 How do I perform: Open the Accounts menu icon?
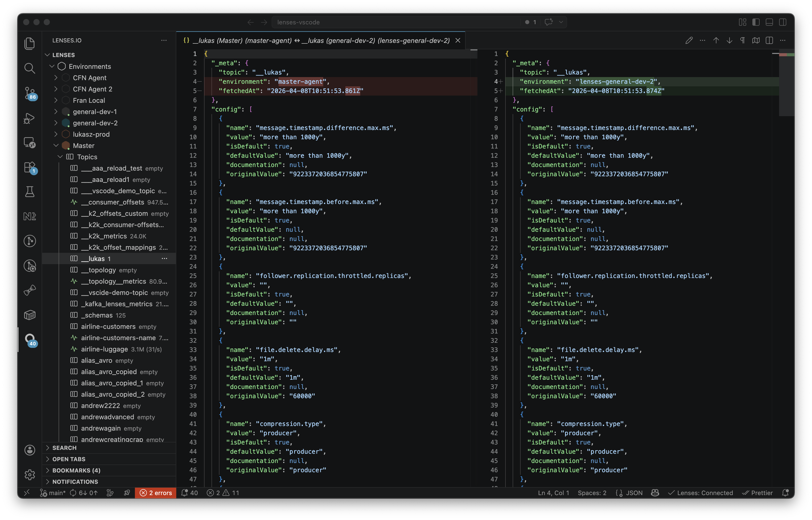(30, 450)
